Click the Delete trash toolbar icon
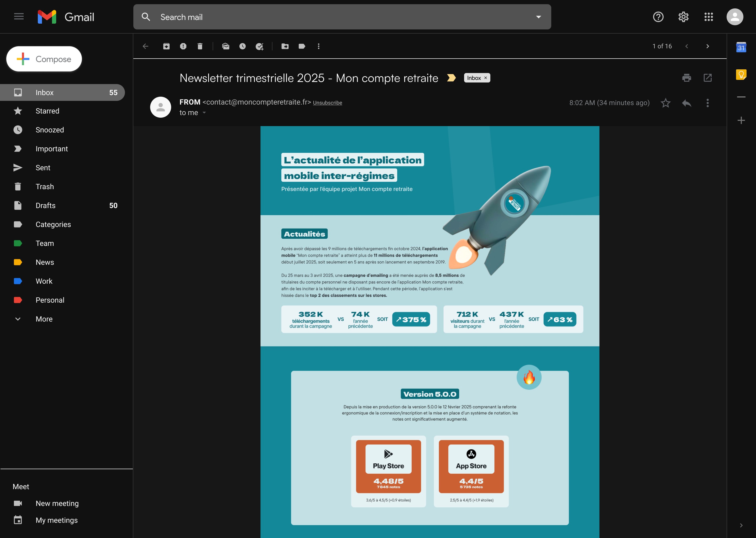 tap(200, 46)
